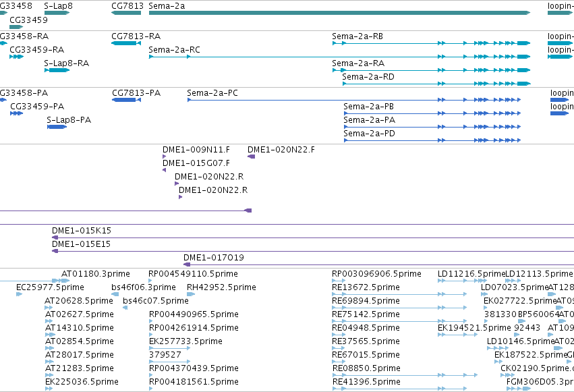Select EST AT21283.5prime
This screenshot has width=574, height=392.
click(x=49, y=376)
